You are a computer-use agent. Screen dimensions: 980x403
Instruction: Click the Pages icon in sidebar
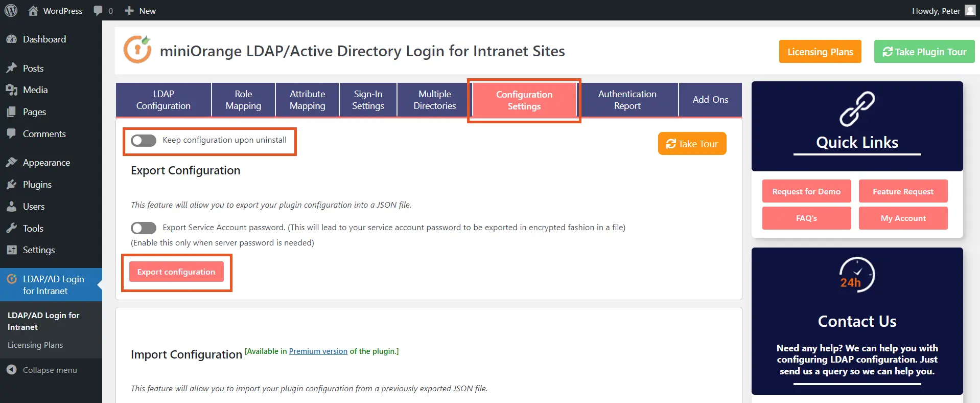(11, 112)
